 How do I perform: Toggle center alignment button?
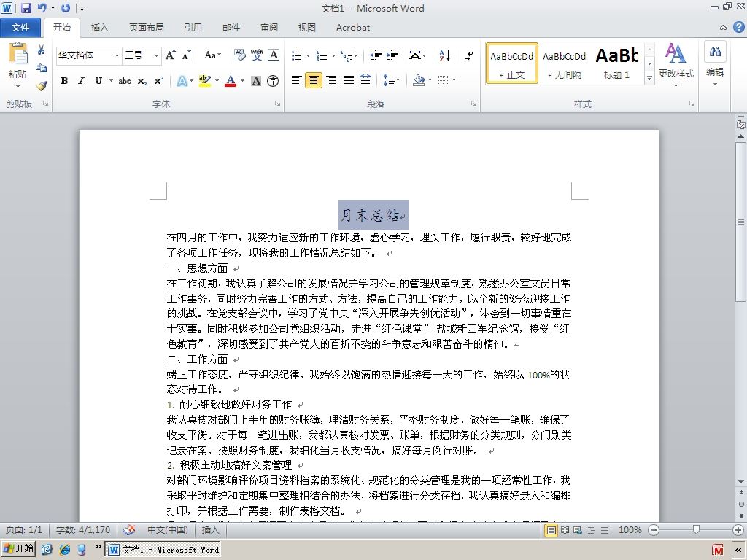point(314,80)
